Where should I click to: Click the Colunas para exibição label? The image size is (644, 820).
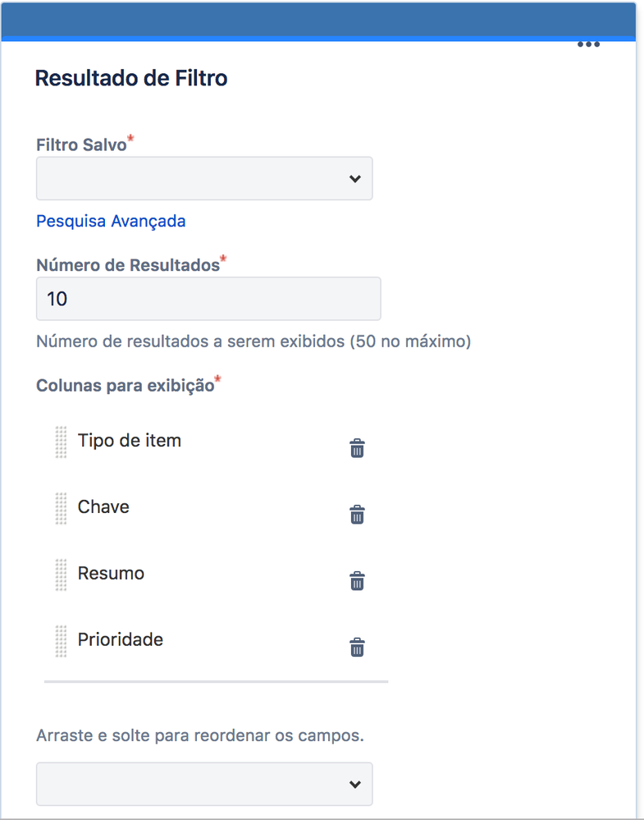[x=123, y=385]
